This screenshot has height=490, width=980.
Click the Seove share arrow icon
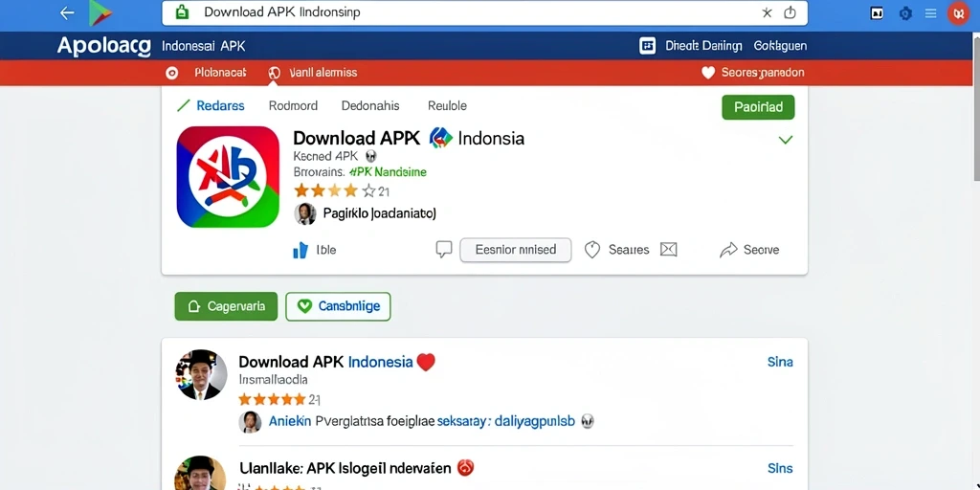click(x=728, y=250)
